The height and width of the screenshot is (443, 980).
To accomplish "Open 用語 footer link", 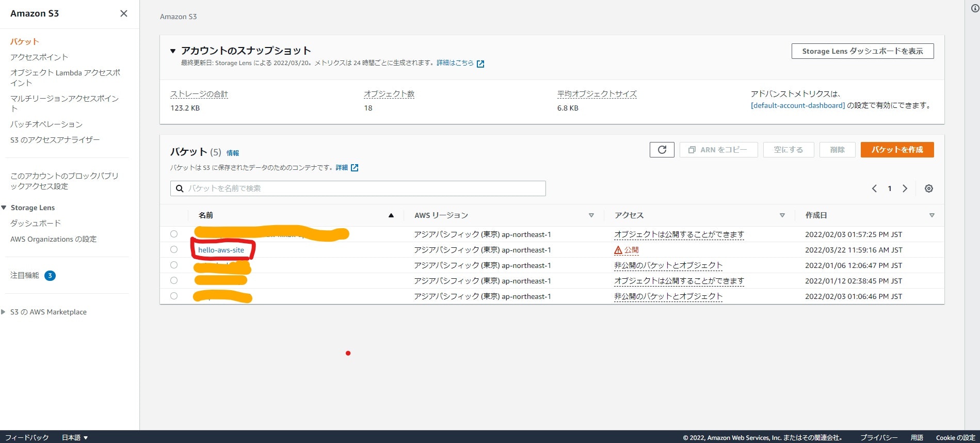I will (917, 437).
